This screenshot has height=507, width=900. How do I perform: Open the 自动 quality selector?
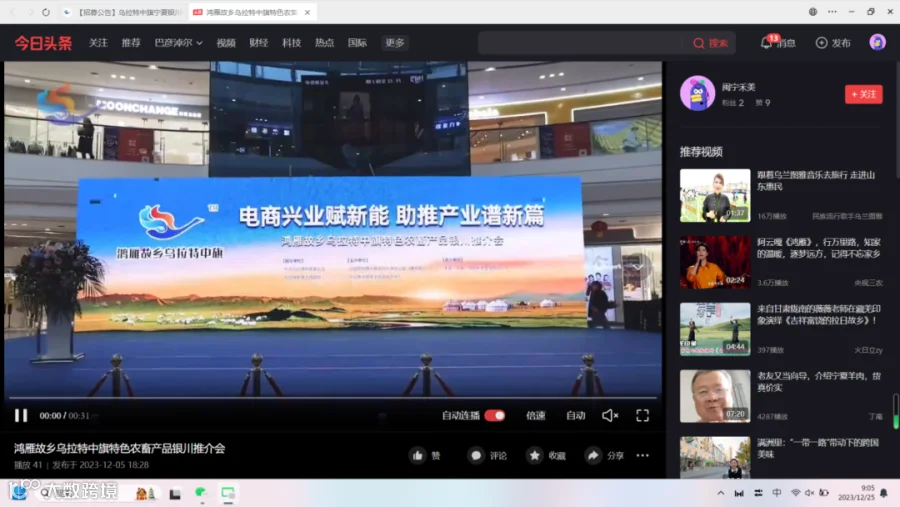click(x=575, y=415)
